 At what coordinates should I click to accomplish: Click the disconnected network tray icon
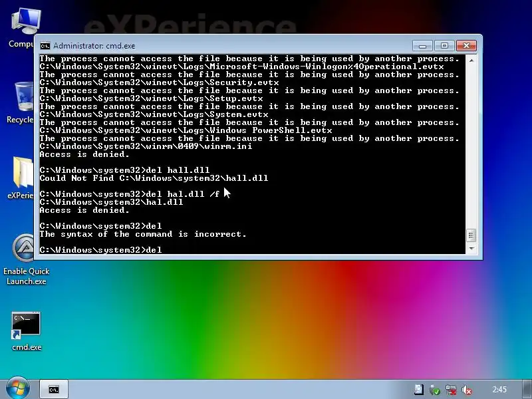coord(452,390)
